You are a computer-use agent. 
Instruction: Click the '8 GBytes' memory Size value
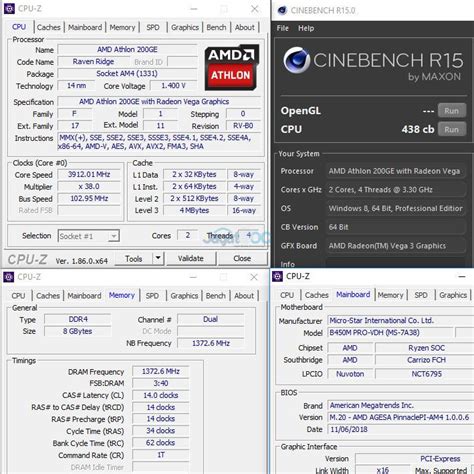(x=78, y=331)
